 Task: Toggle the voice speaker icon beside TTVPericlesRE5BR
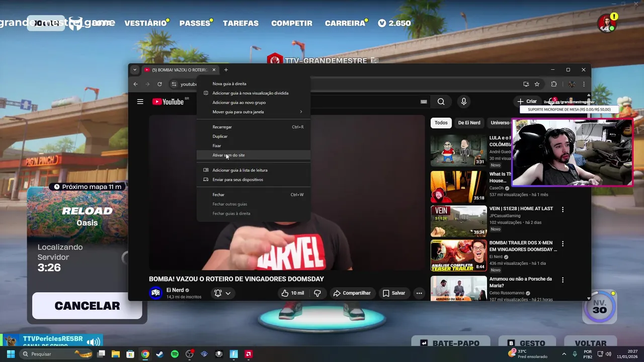point(93,342)
